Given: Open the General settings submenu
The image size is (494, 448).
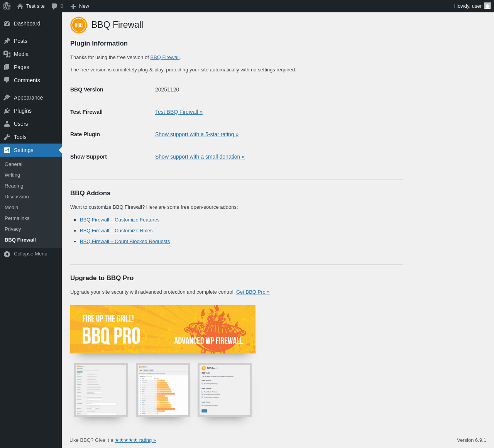Looking at the screenshot, I should tap(31, 164).
